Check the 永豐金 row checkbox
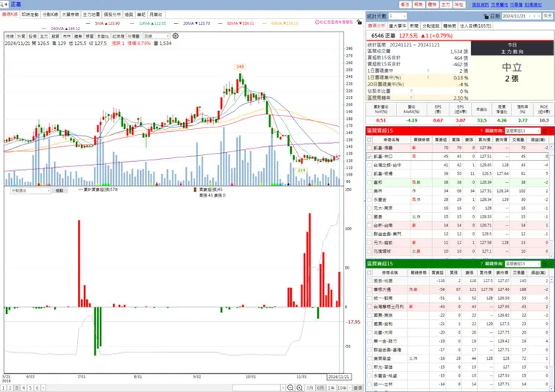Image resolution: width=555 pixels, height=392 pixels. click(x=370, y=199)
